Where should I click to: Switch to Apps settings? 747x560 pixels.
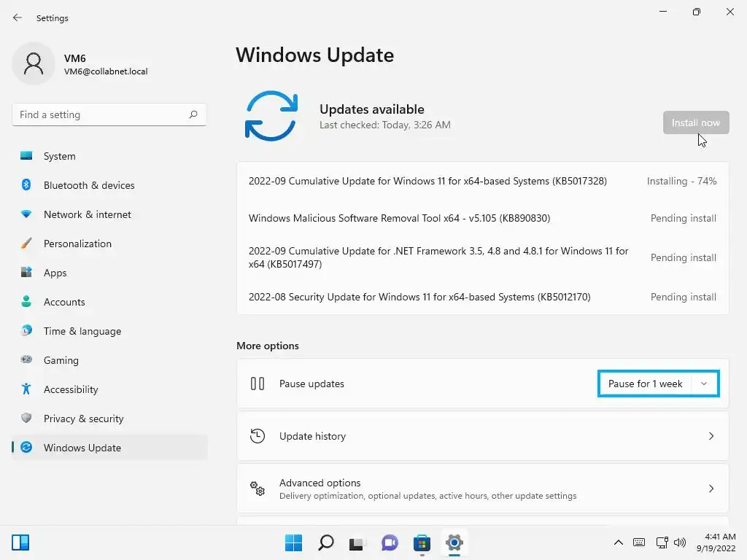point(109,273)
